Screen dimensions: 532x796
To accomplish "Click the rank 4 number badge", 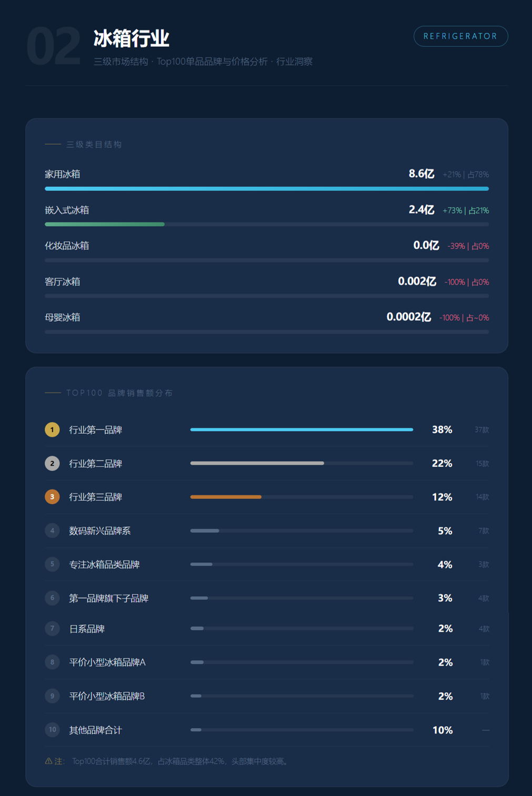I will [x=52, y=531].
